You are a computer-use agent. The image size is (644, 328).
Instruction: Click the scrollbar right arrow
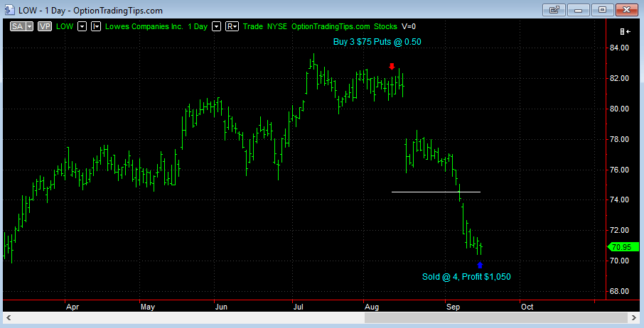tap(635, 318)
